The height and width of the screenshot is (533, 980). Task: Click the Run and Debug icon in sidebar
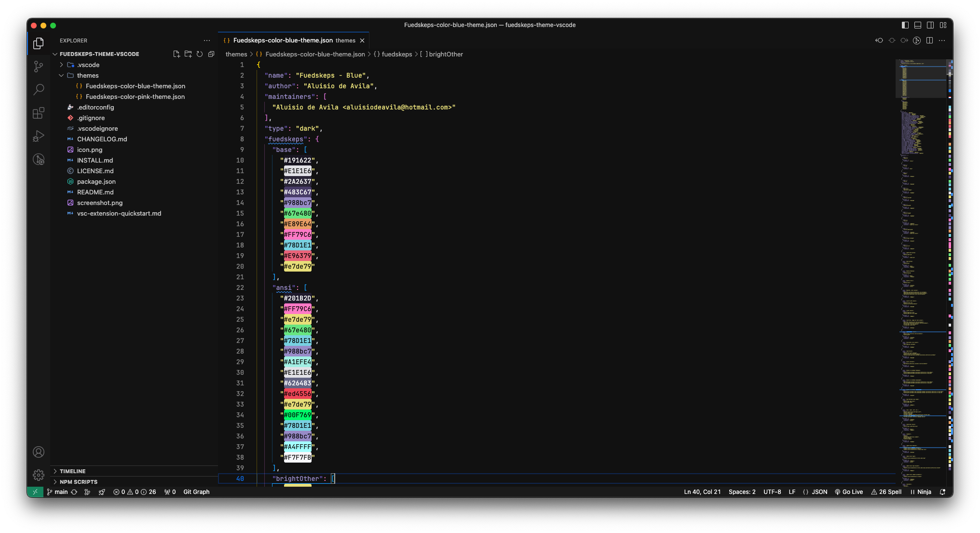click(39, 136)
